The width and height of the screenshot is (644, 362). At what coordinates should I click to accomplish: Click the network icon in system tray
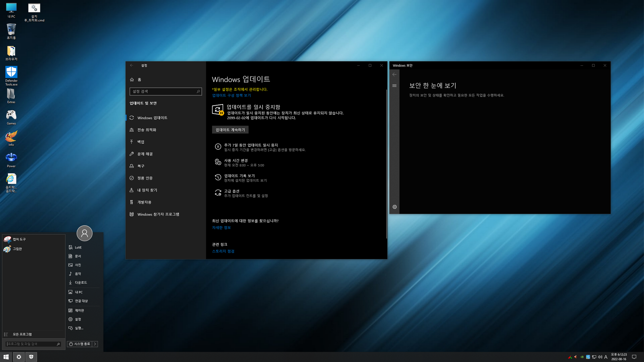pyautogui.click(x=594, y=357)
